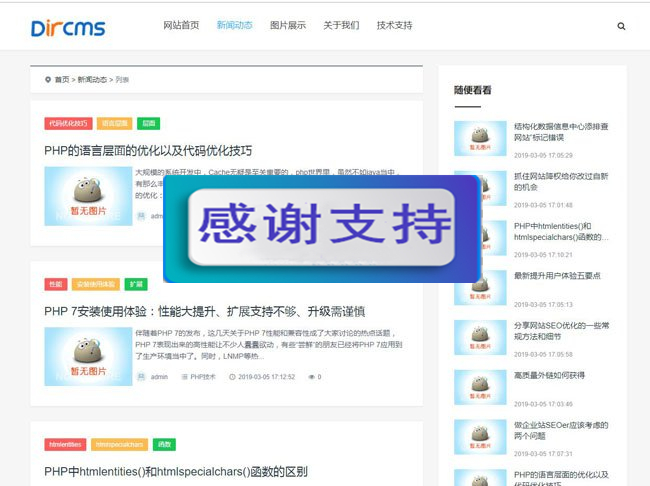Click the eye views icon in PHP 7 article
Viewport: 650px width, 486px height.
coord(311,377)
